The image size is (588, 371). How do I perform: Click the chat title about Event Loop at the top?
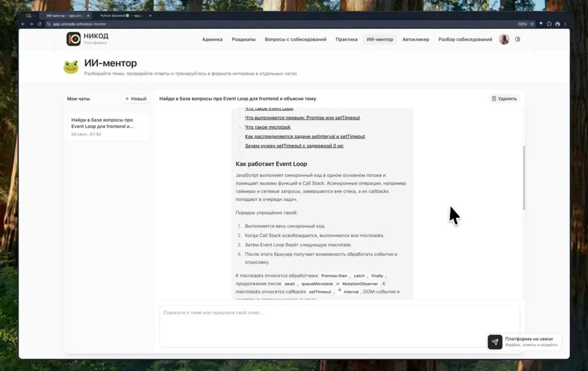click(238, 99)
